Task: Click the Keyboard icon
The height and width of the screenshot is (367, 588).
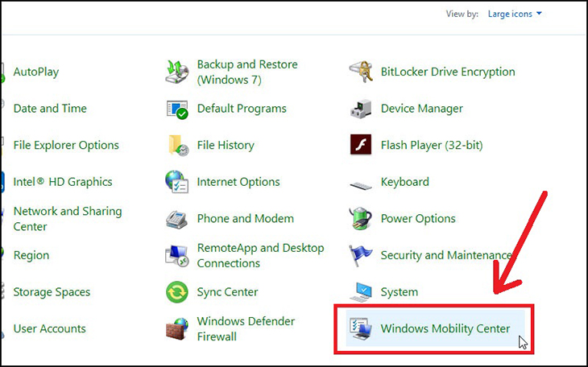Action: coord(361,185)
